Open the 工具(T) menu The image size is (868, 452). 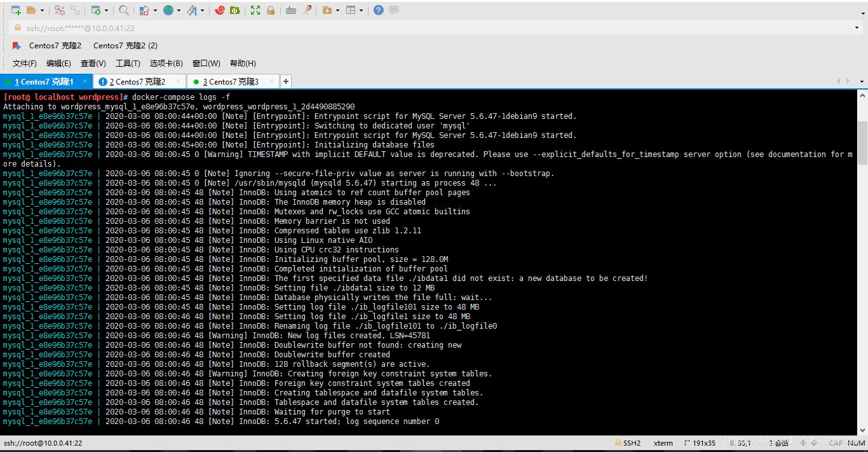(x=128, y=64)
